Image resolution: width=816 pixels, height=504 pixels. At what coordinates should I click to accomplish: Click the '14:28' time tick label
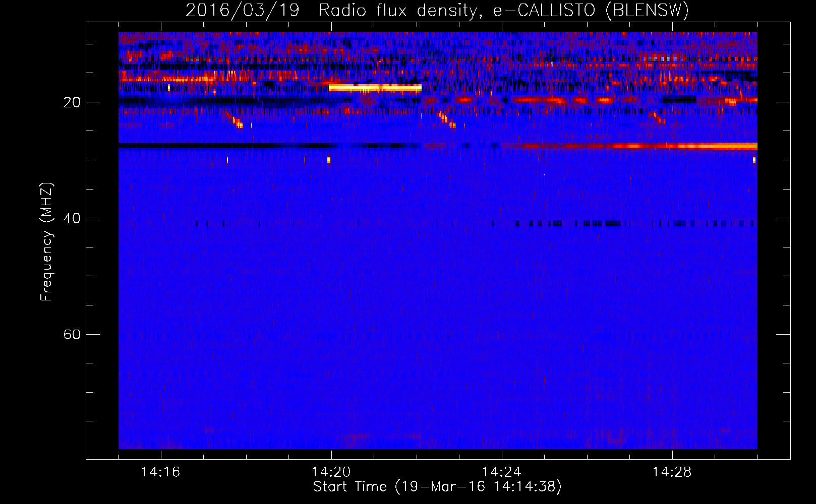coord(672,472)
